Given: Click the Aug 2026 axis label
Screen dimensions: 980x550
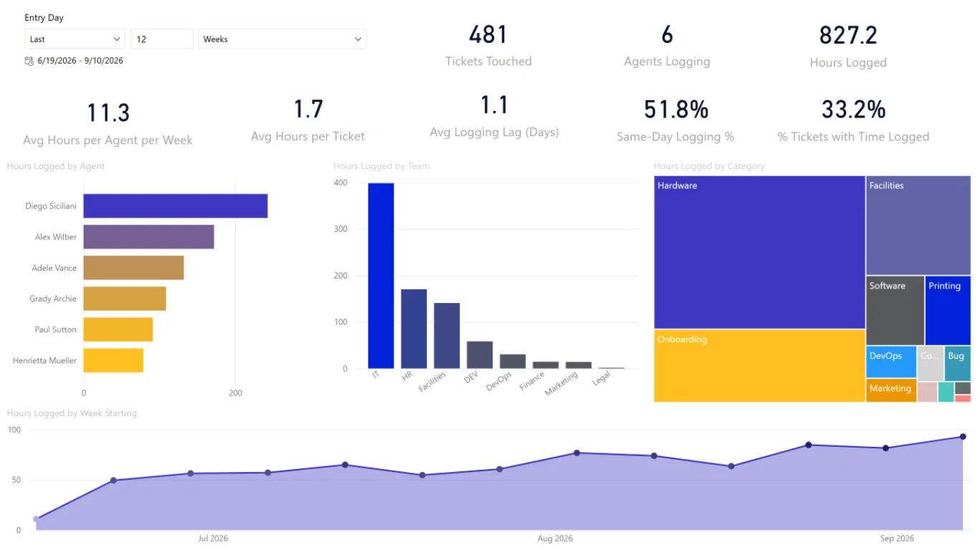Looking at the screenshot, I should click(x=554, y=539).
